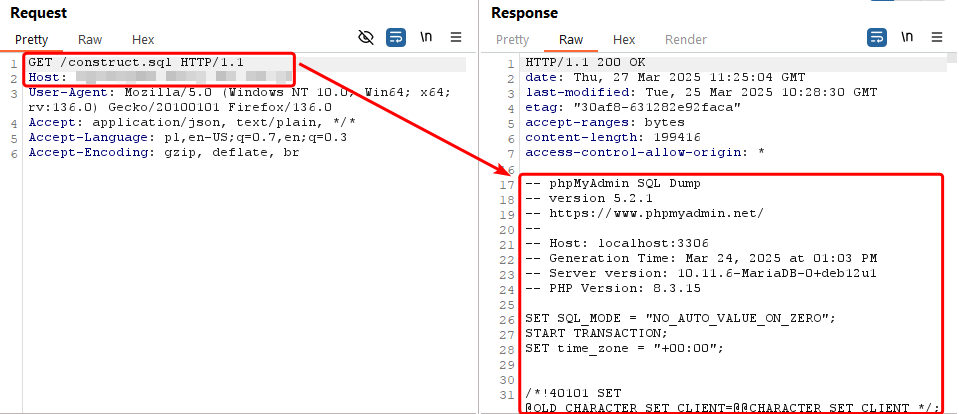Select the Pretty tab in the Response panel
This screenshot has width=959, height=414.
[513, 40]
